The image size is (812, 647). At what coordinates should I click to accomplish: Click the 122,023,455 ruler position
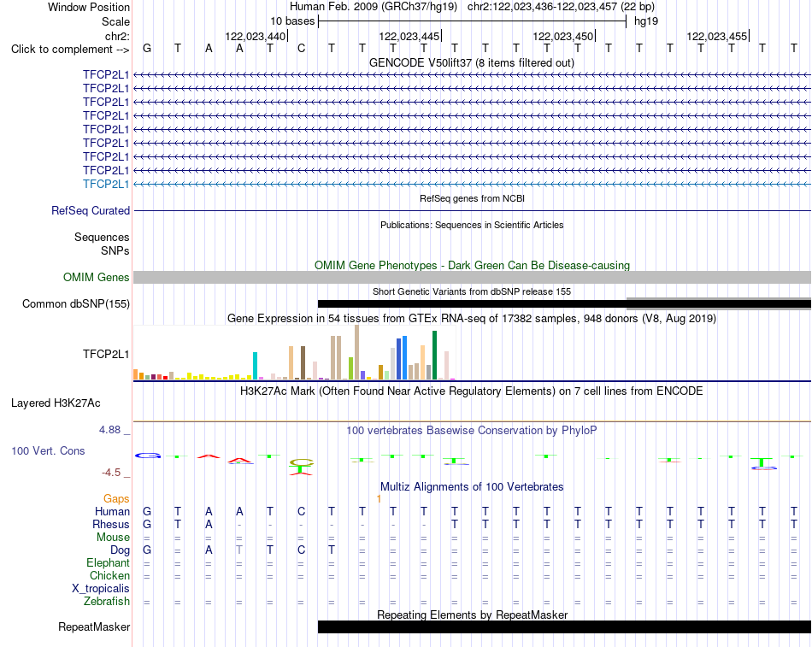click(717, 36)
